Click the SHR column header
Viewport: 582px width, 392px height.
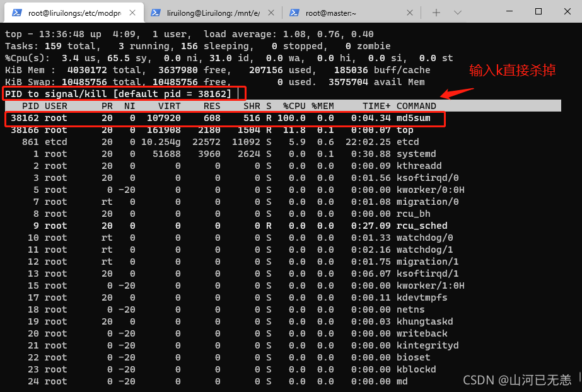click(252, 106)
